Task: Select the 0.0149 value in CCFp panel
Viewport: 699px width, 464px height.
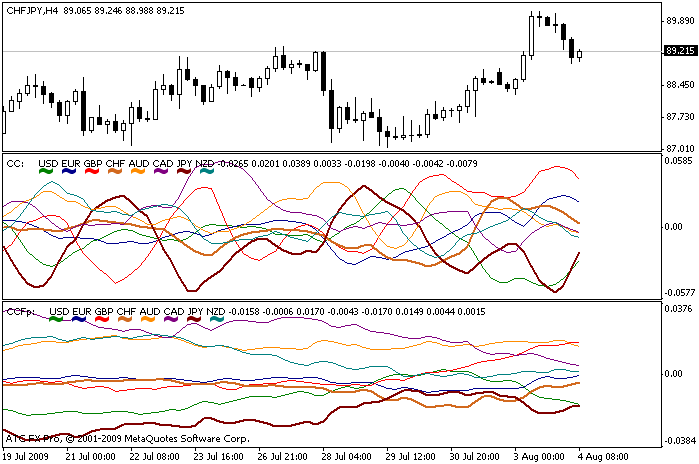Action: point(409,312)
